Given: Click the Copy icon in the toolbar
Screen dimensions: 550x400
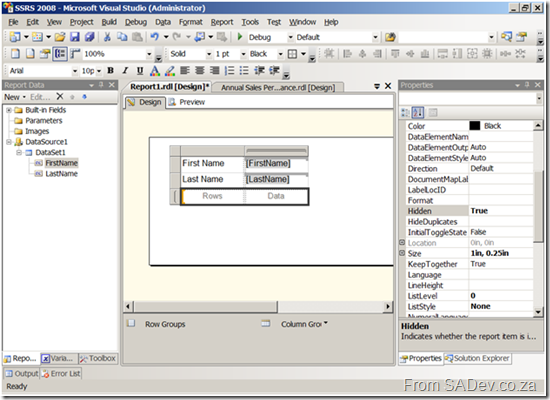Looking at the screenshot, I should coord(122,37).
